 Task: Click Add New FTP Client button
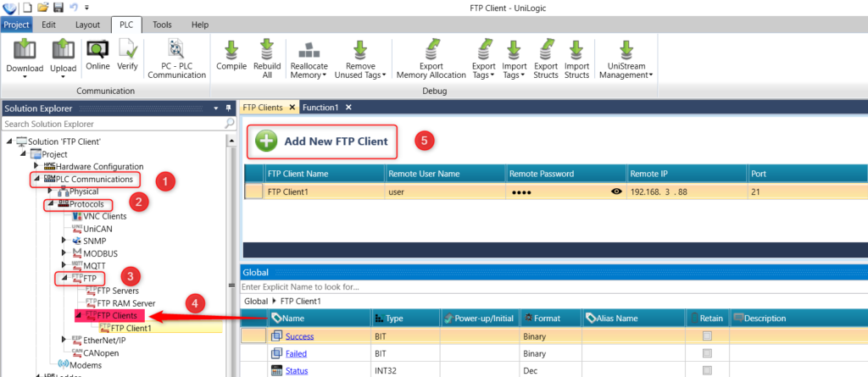(322, 141)
